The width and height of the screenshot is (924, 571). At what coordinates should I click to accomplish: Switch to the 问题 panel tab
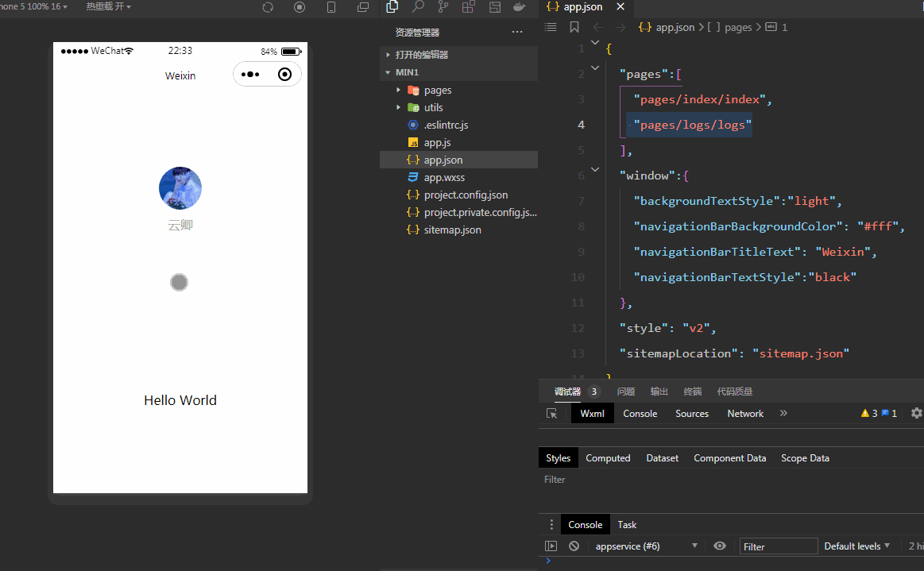pyautogui.click(x=626, y=392)
